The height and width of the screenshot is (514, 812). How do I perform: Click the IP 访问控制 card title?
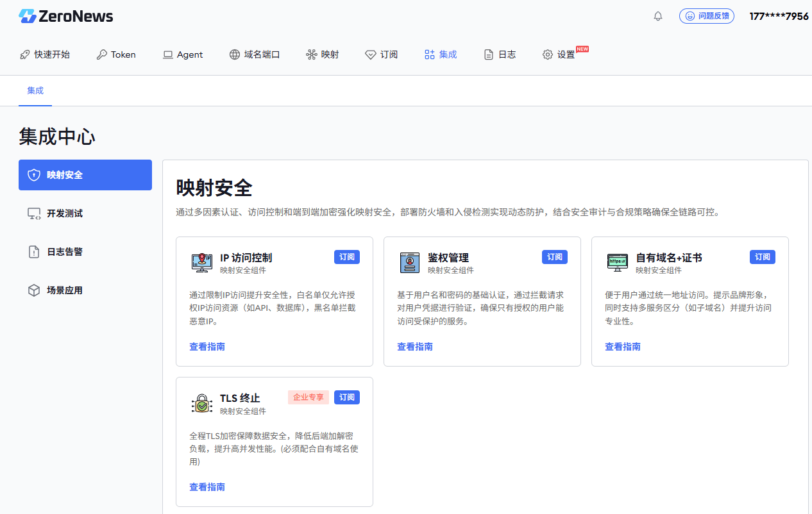[246, 258]
